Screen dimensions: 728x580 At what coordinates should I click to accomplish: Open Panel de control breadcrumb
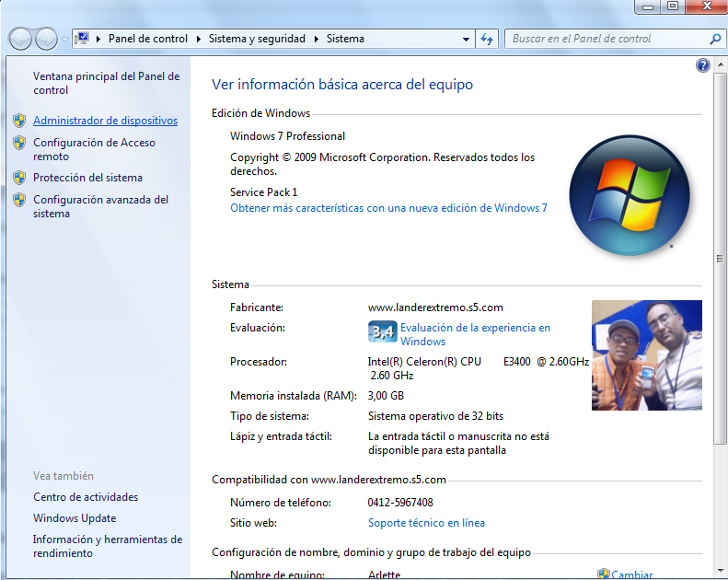[147, 39]
